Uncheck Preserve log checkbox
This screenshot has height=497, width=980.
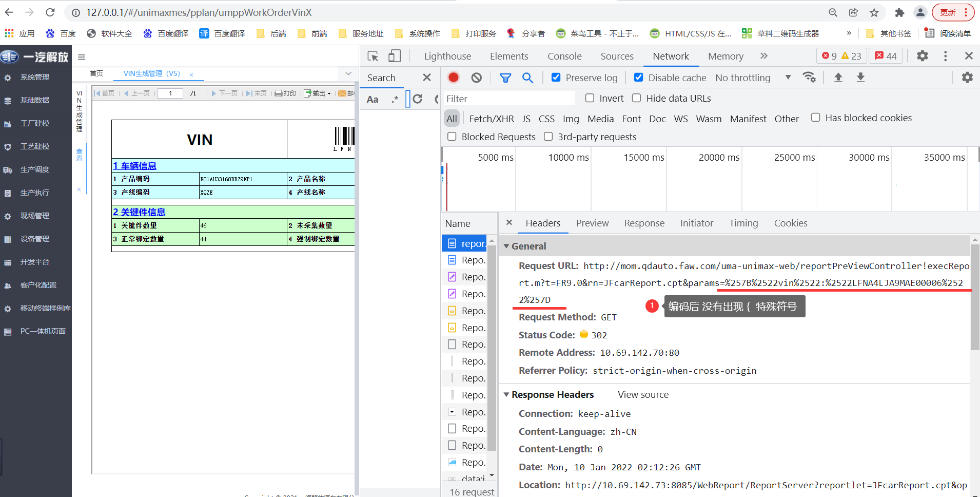pyautogui.click(x=556, y=77)
